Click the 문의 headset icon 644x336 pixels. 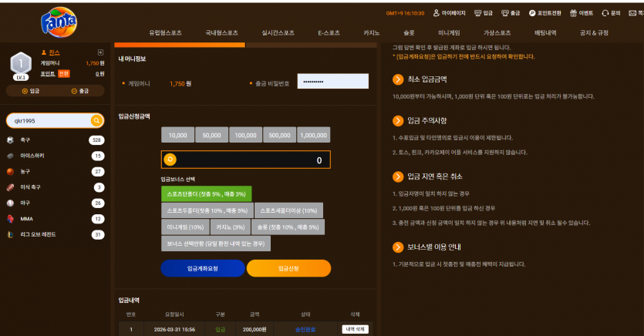[x=605, y=13]
